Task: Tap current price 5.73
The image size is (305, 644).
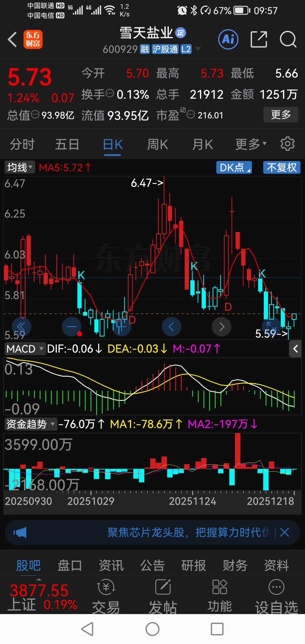Action: (30, 77)
